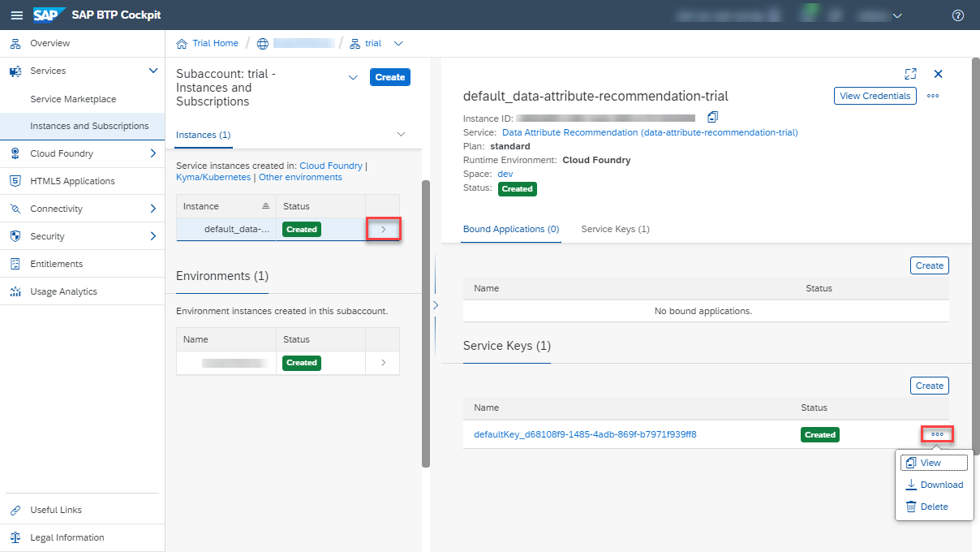The width and height of the screenshot is (980, 552).
Task: Close the instance details panel
Action: [x=939, y=74]
